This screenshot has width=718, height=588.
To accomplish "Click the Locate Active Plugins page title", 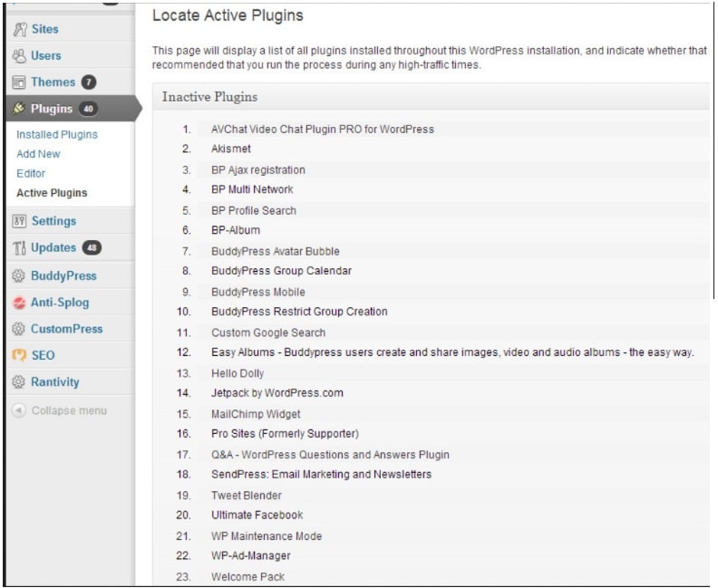I will (228, 15).
